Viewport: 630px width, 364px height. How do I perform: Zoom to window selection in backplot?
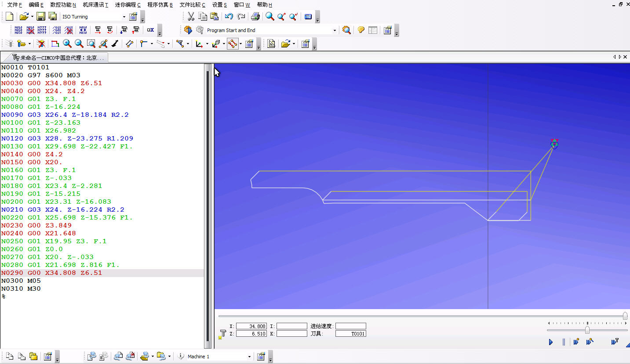(91, 43)
